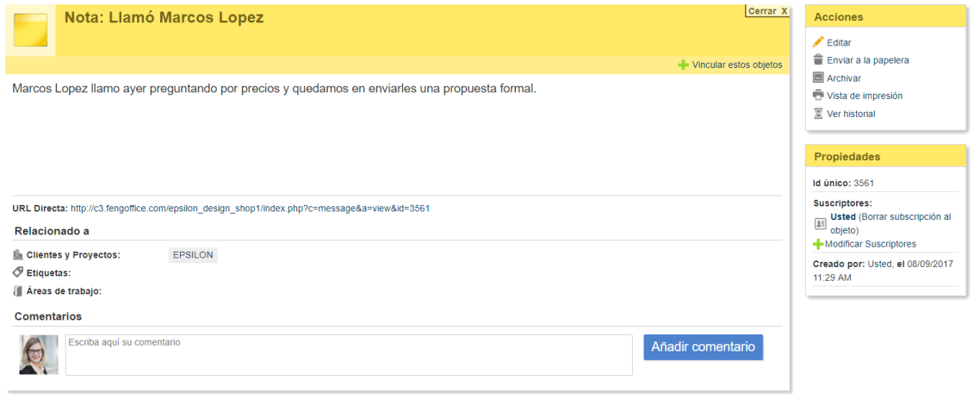
Task: Click the EPSILON project tag
Action: pyautogui.click(x=193, y=255)
